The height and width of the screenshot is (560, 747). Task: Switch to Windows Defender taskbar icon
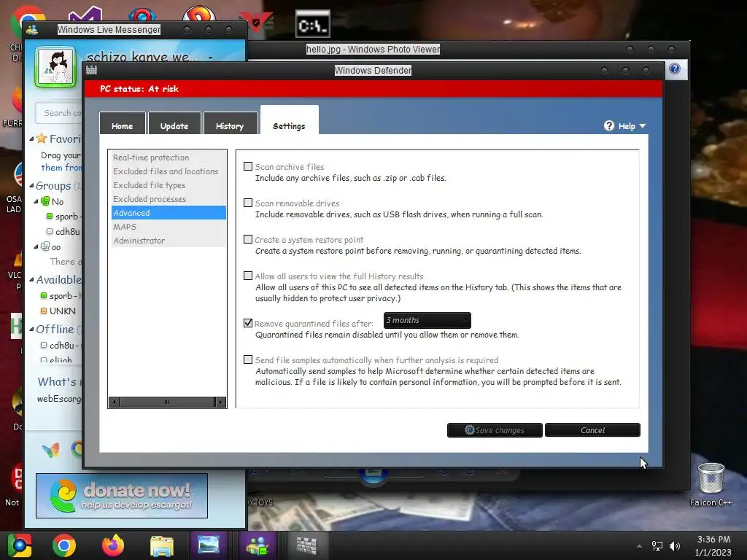(307, 545)
